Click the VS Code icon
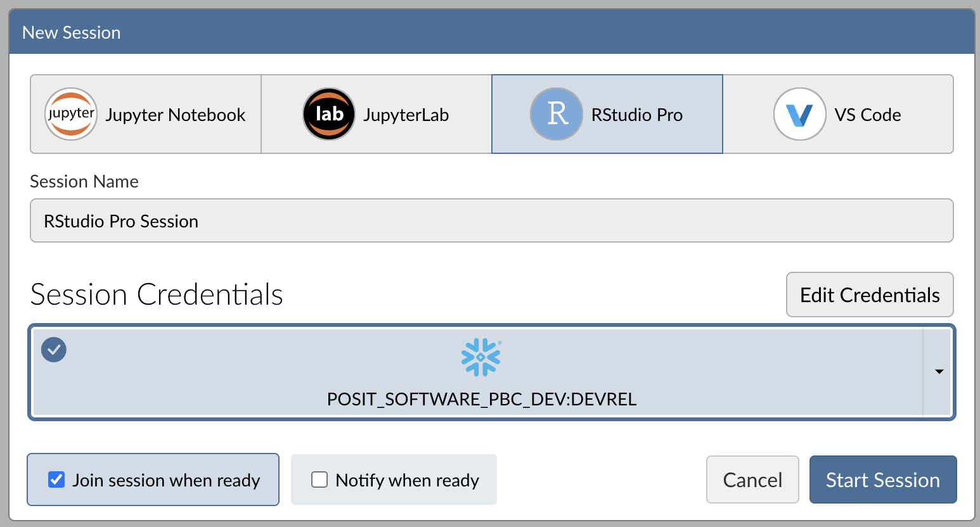Image resolution: width=980 pixels, height=527 pixels. tap(799, 114)
